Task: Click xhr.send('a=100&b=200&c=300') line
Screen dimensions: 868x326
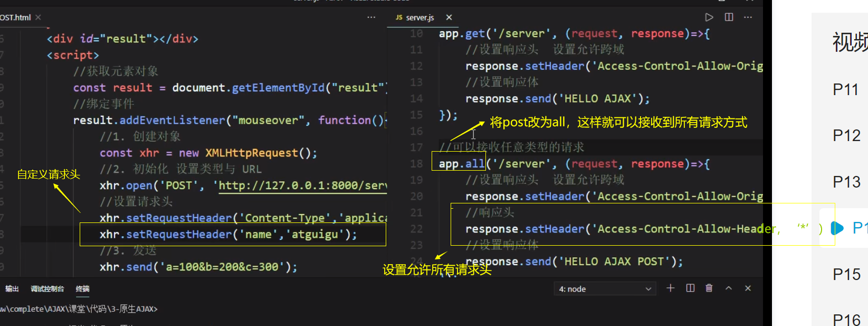Action: point(198,267)
